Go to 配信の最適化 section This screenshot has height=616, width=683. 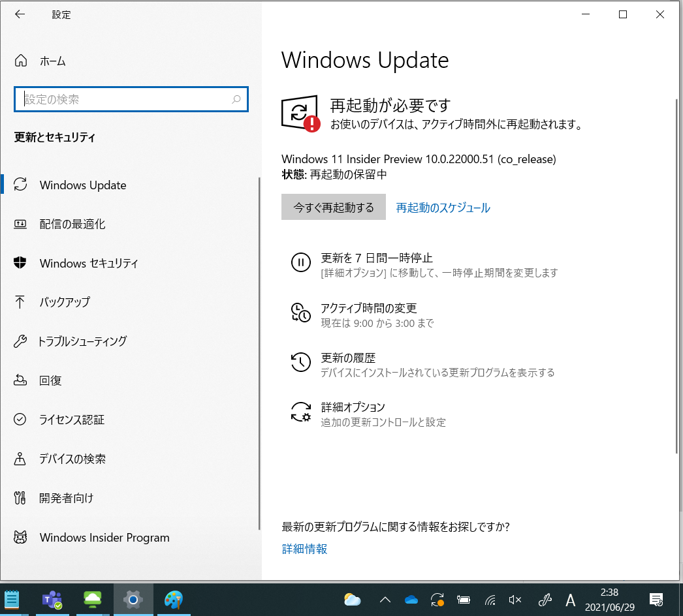point(72,224)
